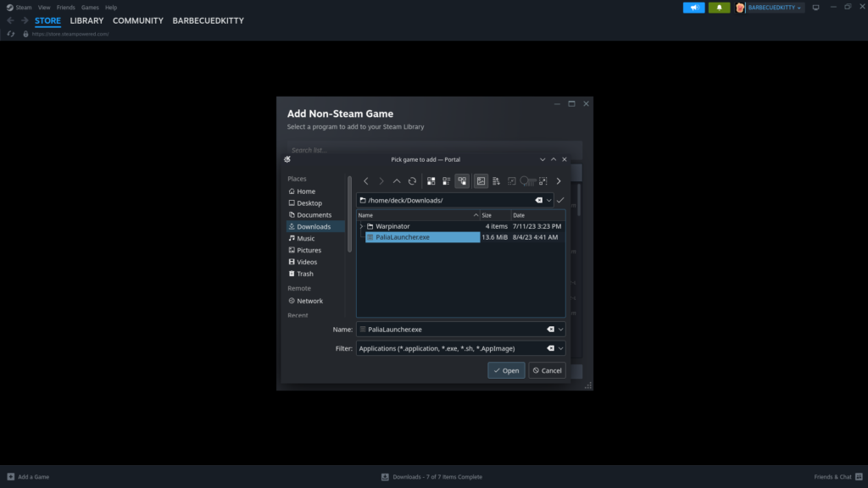
Task: Open Videos in Places
Action: point(315,262)
